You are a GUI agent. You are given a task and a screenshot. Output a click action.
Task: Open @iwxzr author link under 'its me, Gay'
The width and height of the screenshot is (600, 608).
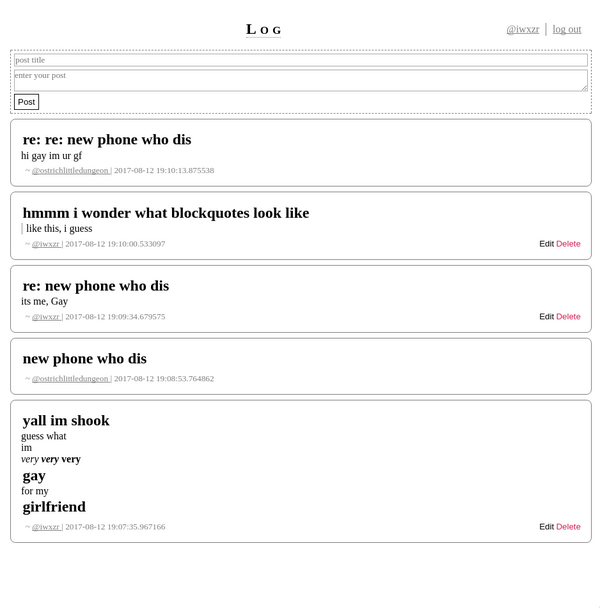[x=46, y=317]
